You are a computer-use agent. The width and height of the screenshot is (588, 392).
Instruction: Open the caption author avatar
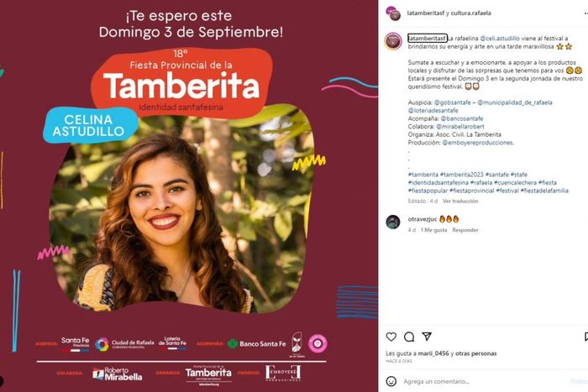(x=393, y=41)
